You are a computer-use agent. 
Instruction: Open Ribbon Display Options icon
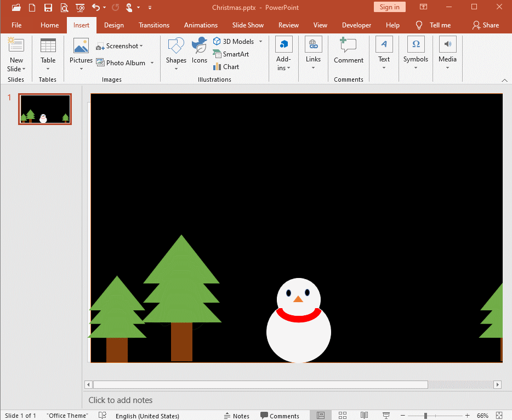(x=424, y=7)
